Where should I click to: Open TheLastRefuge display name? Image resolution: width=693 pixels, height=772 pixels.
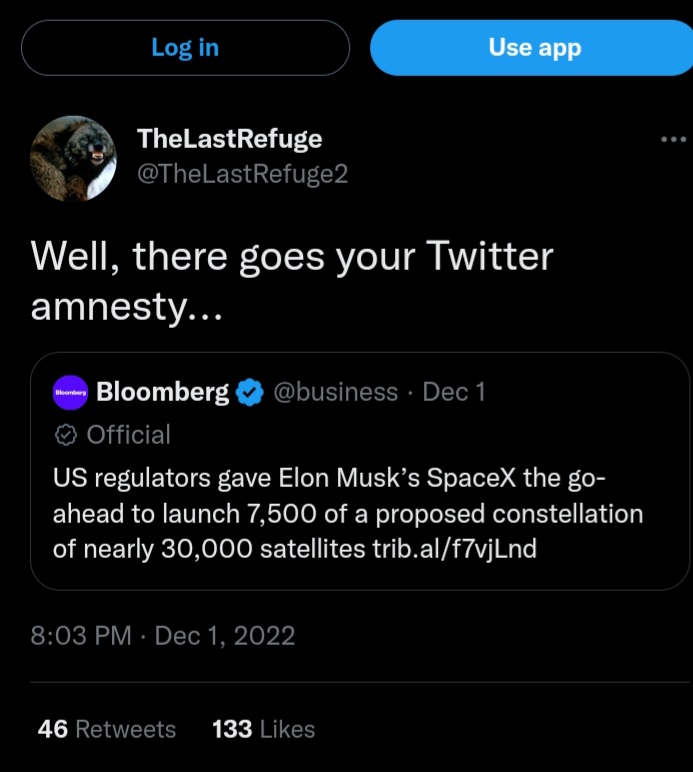229,139
